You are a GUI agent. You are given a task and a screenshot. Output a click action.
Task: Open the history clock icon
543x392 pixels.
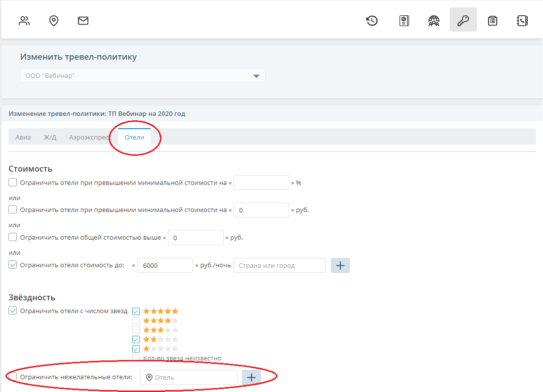[372, 21]
